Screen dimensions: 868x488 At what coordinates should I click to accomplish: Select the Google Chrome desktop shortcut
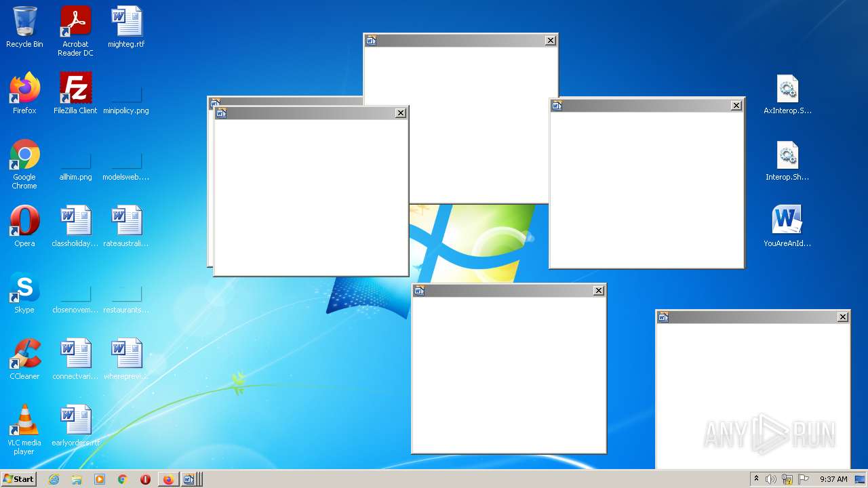click(24, 165)
